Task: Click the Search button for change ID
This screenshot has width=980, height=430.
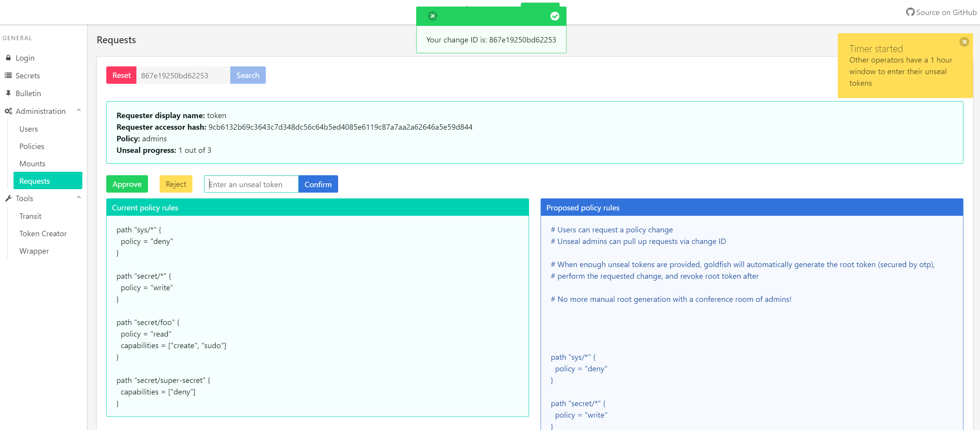Action: click(x=248, y=75)
